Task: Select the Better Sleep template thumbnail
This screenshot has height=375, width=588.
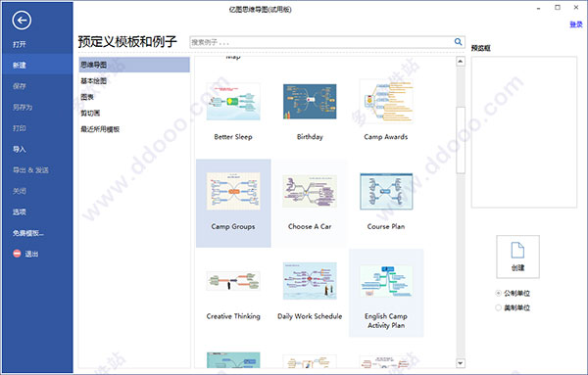Action: click(233, 102)
